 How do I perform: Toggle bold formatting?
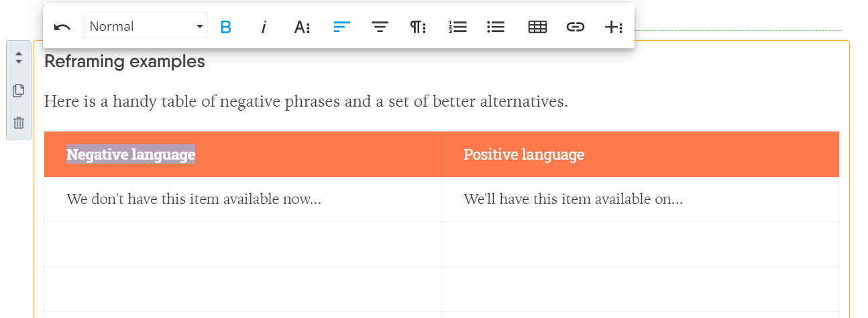(226, 27)
